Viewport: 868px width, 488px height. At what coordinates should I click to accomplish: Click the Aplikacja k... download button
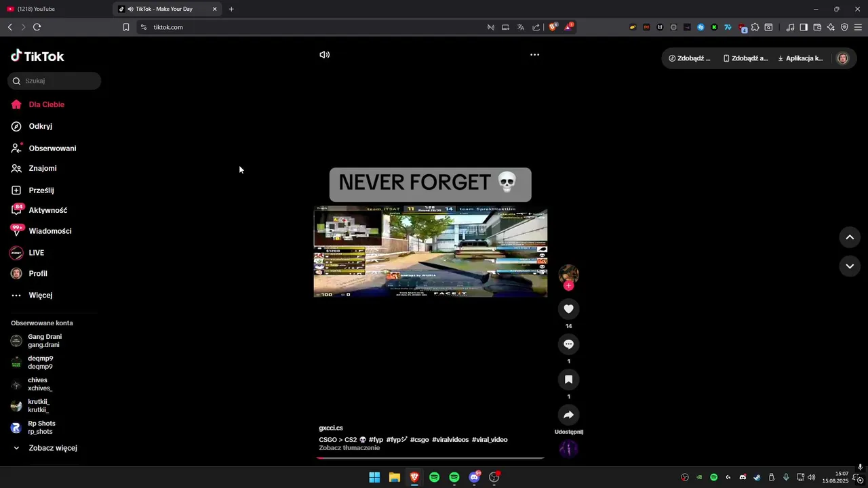pos(800,58)
